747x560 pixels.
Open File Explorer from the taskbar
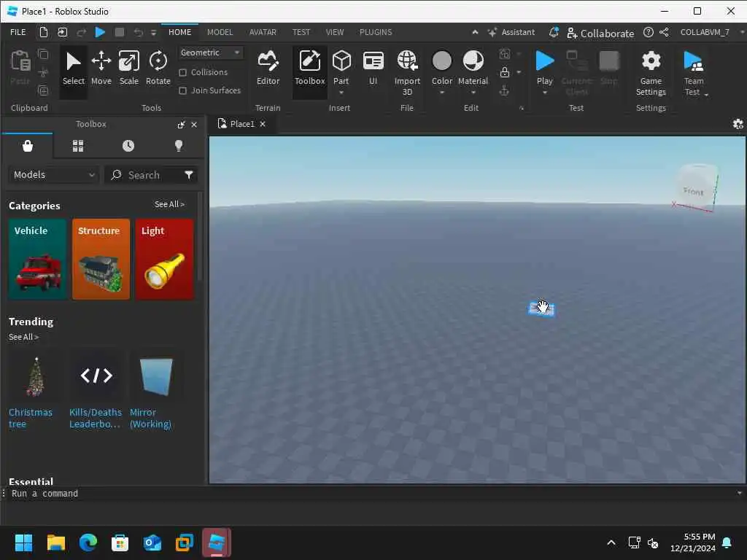coord(55,542)
